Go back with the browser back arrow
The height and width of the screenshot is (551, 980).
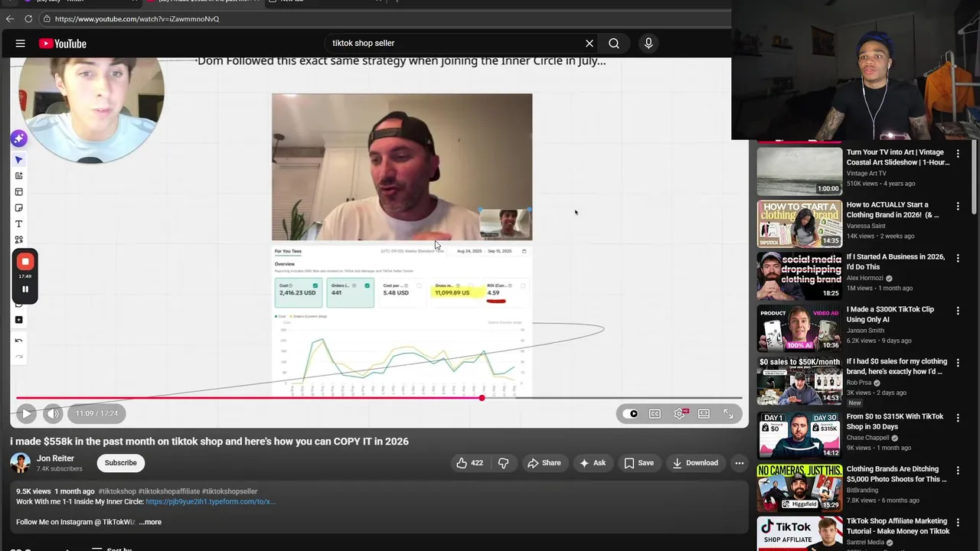click(10, 18)
